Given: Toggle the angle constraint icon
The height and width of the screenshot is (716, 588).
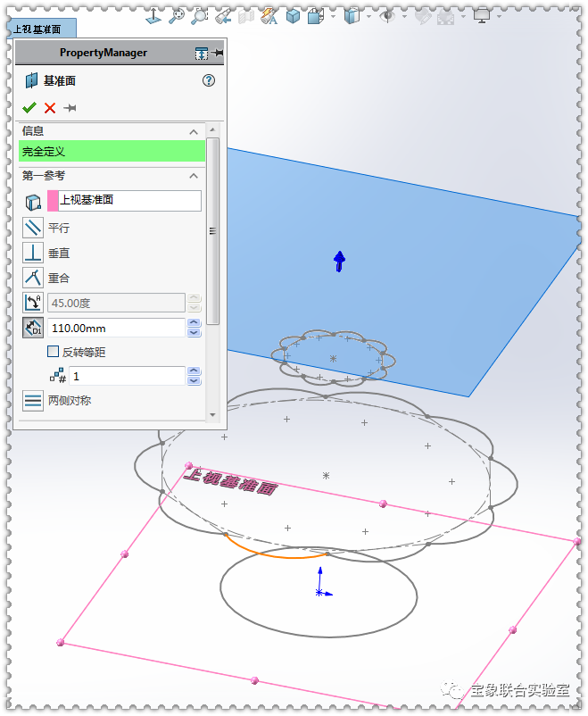Looking at the screenshot, I should 33,303.
